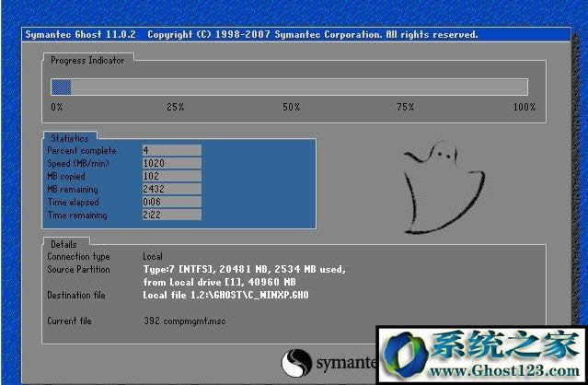Select the MB remaining value field

171,189
